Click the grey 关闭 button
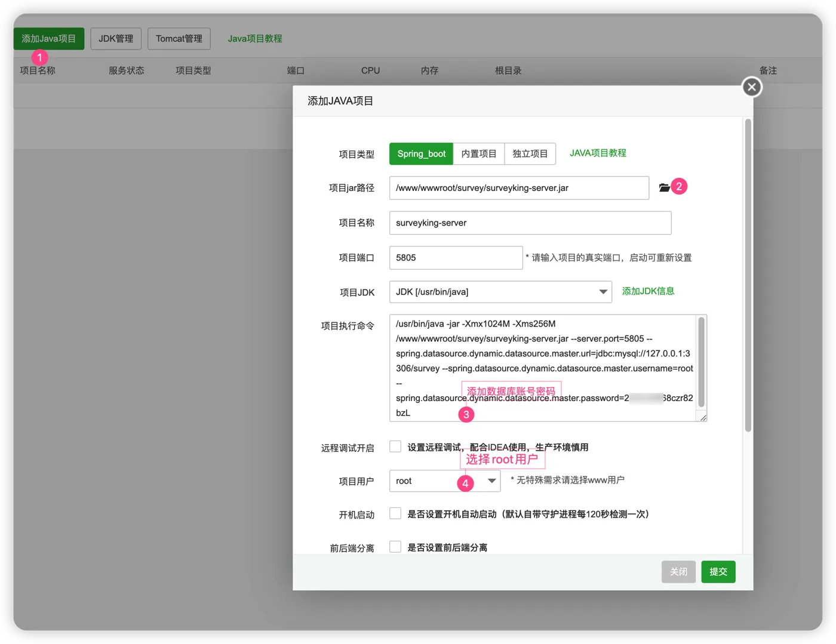 (678, 572)
